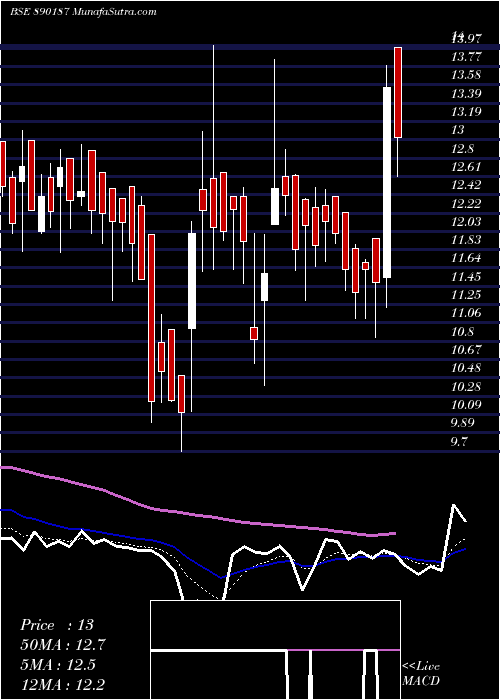Click the 10.28 price axis label
Image resolution: width=500 pixels, height=700 pixels.
click(467, 387)
